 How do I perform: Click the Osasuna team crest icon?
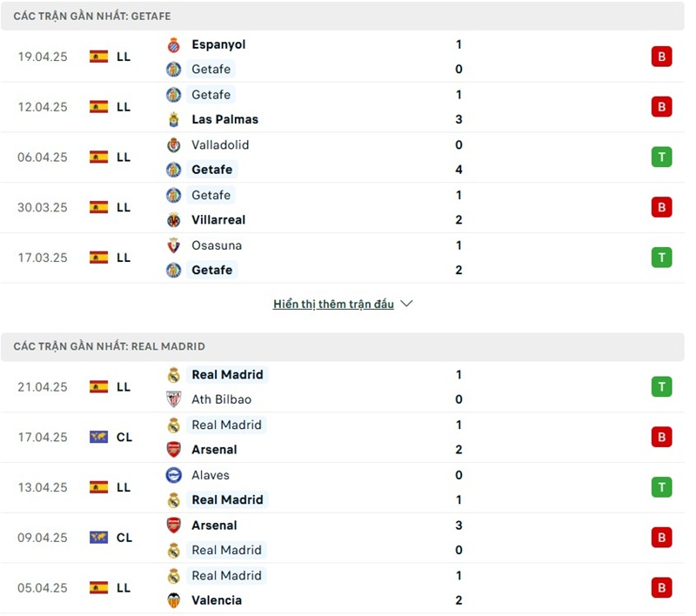coord(173,245)
